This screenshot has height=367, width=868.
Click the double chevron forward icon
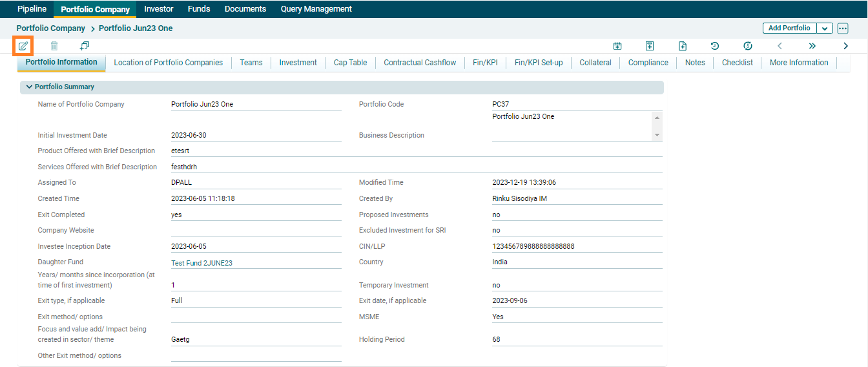tap(812, 46)
